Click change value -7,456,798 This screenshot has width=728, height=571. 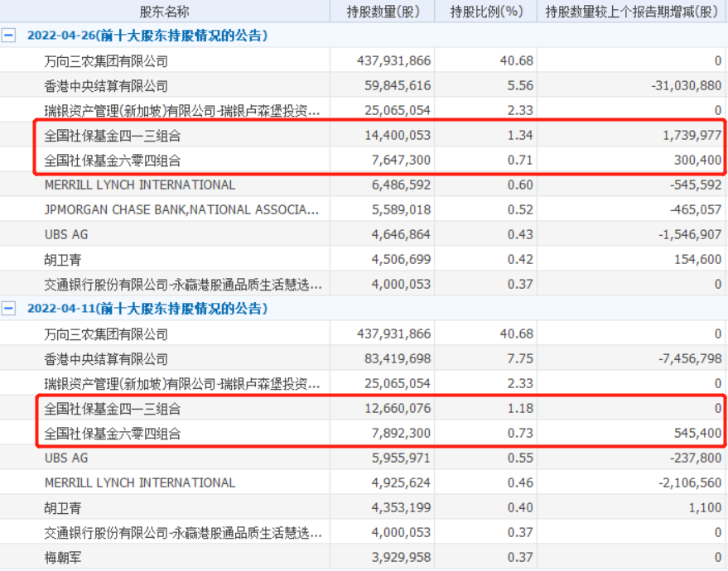pos(690,359)
